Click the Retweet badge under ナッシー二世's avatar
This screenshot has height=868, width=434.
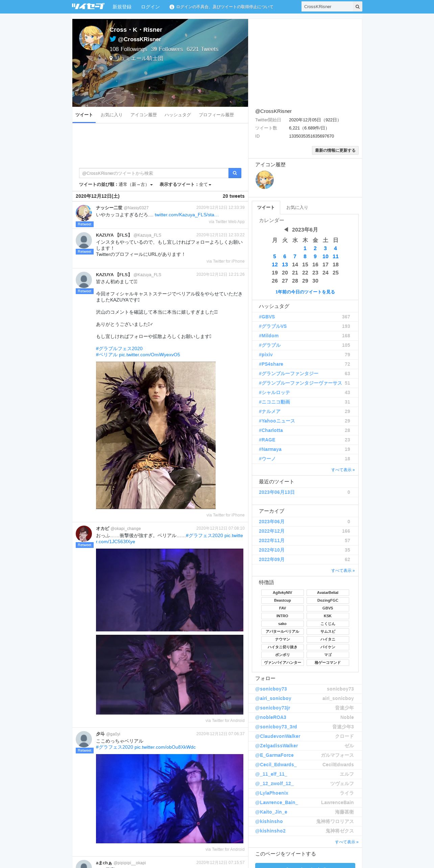[85, 224]
